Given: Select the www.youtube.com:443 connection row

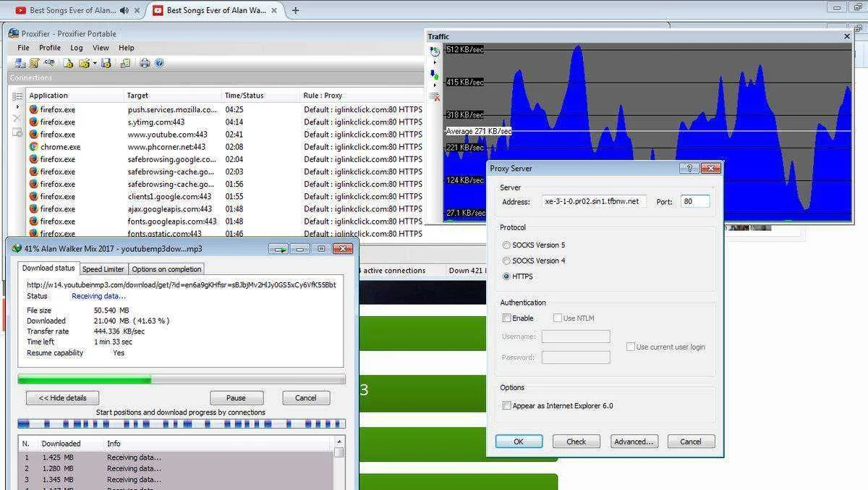Looking at the screenshot, I should click(x=225, y=135).
